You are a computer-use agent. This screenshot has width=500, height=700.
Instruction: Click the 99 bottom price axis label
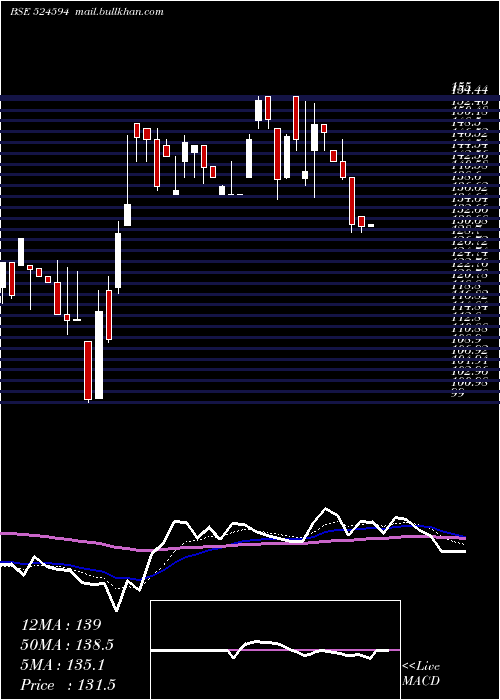coord(458,393)
